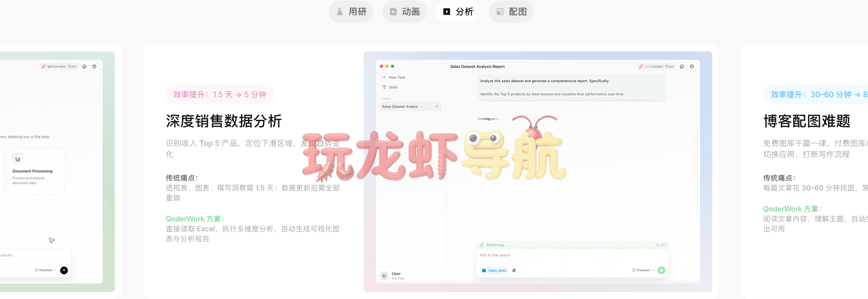Viewport: 868px width, 299px height.
Task: Click the play icon in 分析 tab
Action: pyautogui.click(x=446, y=12)
